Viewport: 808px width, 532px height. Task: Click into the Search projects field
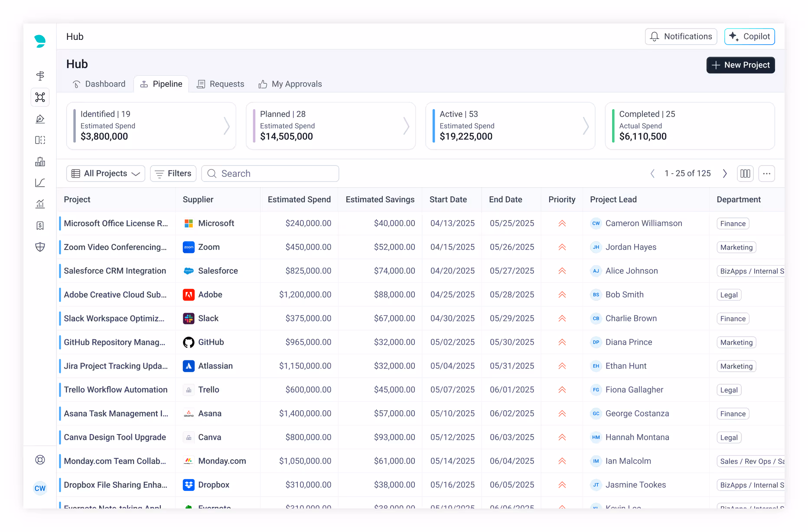(270, 174)
